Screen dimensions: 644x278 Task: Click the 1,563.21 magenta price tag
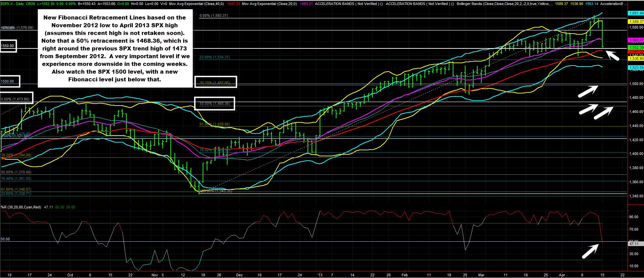[636, 40]
